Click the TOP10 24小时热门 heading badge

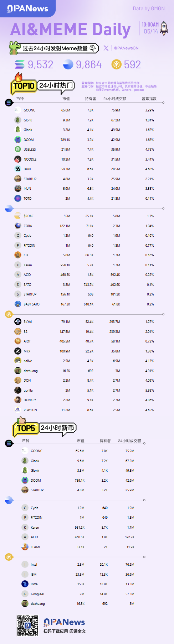(x=43, y=85)
